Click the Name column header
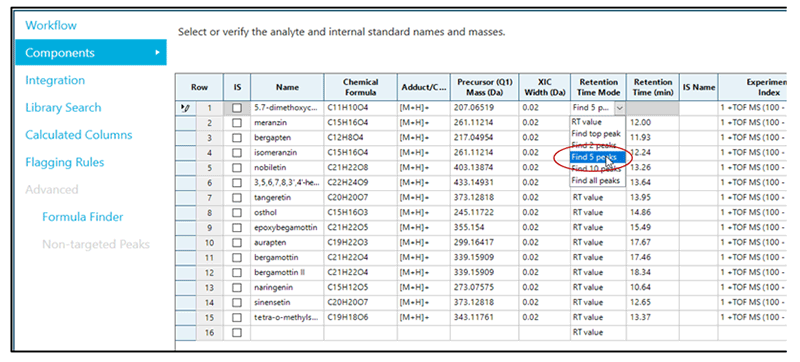Viewport: 800px width, 362px height. coord(287,87)
